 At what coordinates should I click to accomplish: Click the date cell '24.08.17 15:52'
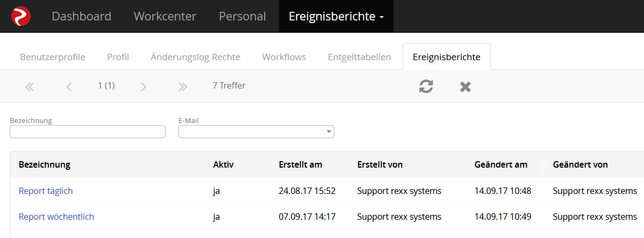pos(307,191)
